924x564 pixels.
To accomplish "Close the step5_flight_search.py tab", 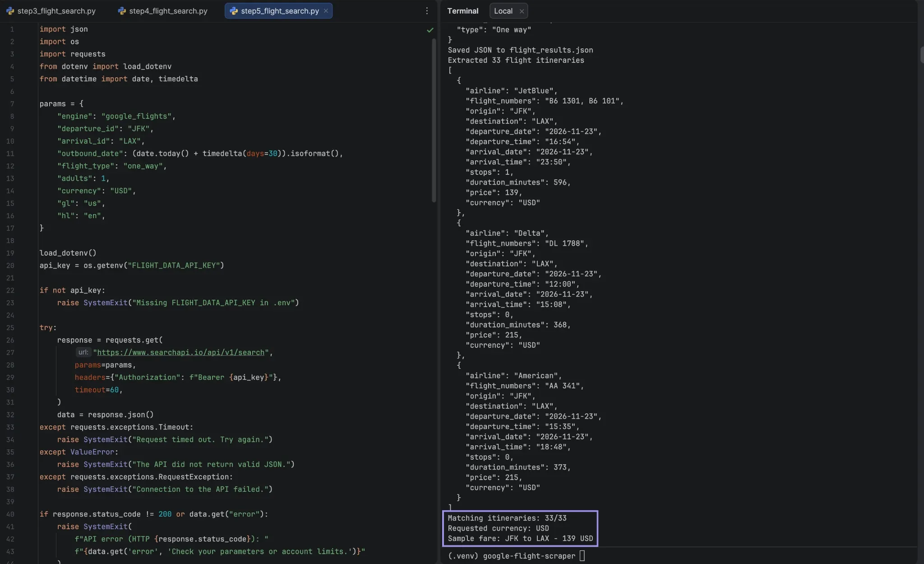I will (x=326, y=11).
